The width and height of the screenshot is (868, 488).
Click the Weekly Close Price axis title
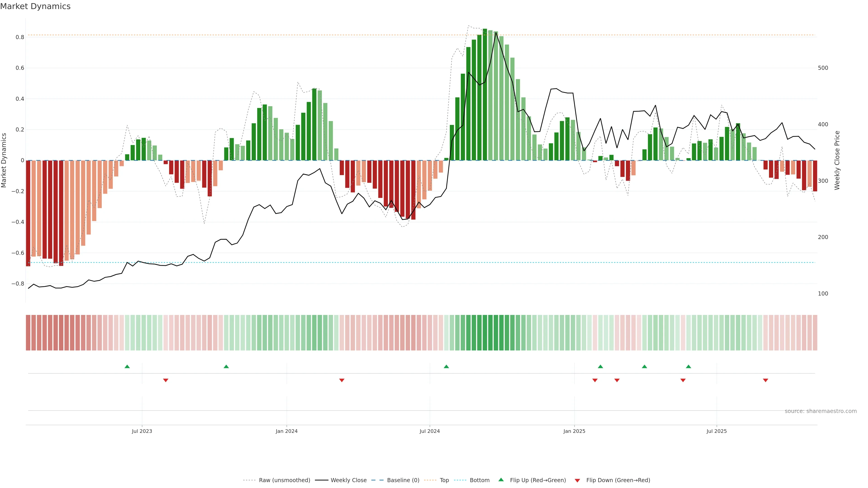pyautogui.click(x=837, y=160)
